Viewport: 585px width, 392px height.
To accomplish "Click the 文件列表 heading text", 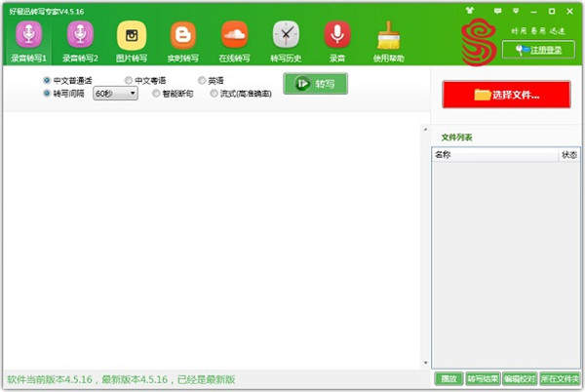I will (x=456, y=137).
